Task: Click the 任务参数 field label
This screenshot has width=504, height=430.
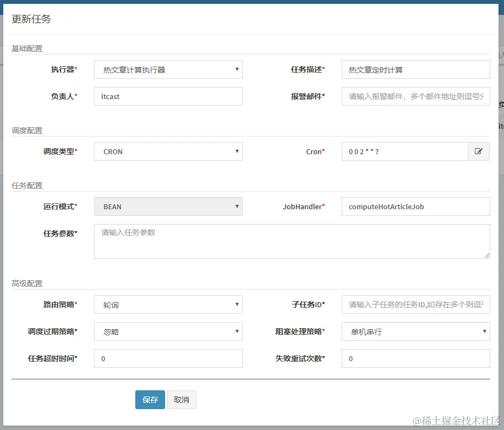Action: (x=61, y=233)
